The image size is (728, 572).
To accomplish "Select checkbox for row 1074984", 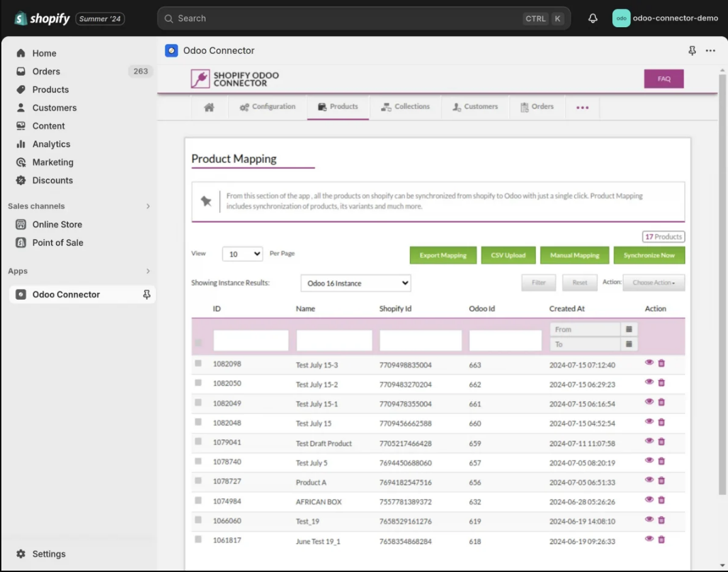I will pos(198,500).
